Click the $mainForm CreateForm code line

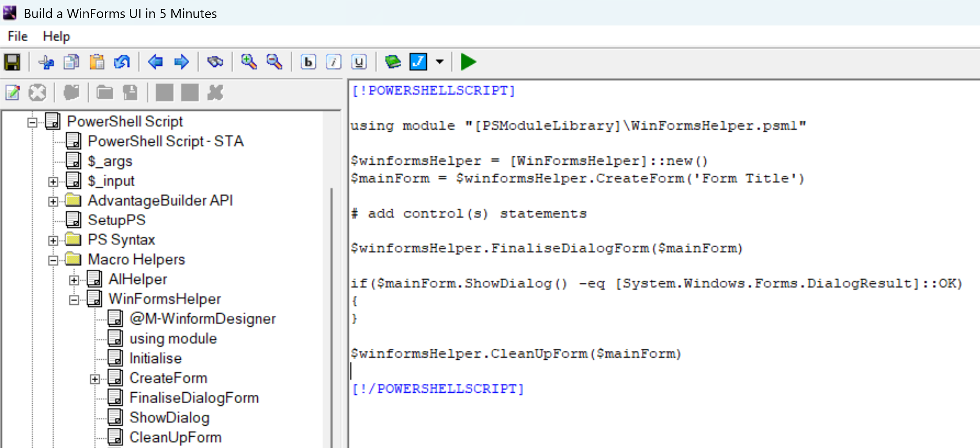coord(577,178)
